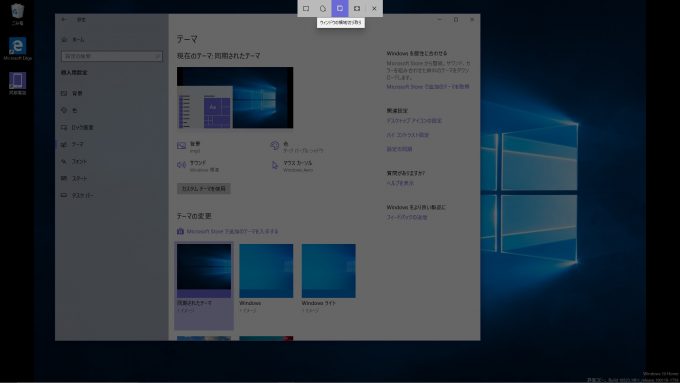Open theme サウンド (Sounds) setting

198,166
